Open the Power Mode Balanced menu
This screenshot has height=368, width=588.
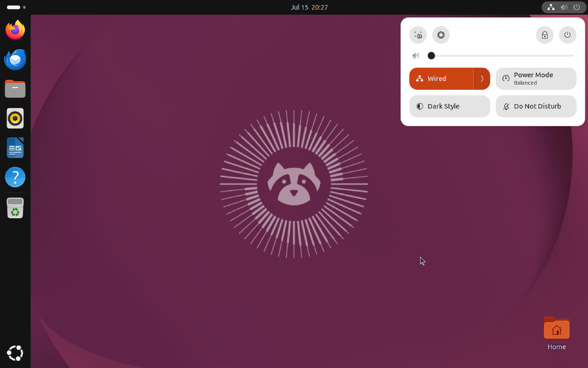pos(536,79)
